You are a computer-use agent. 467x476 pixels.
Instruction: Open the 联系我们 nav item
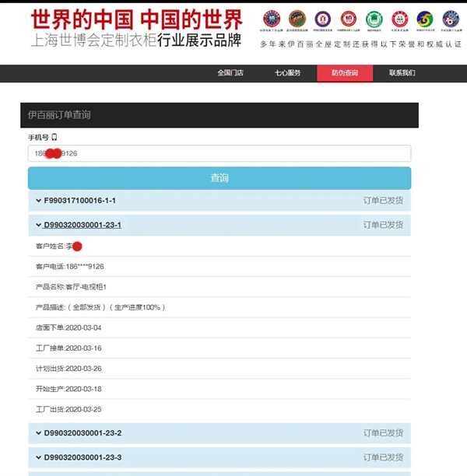pyautogui.click(x=402, y=73)
